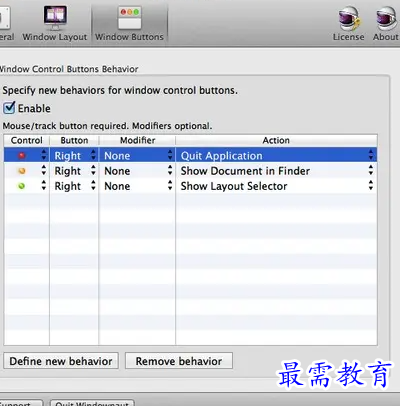Open Modifier dropdown in Quit Application row

[170, 155]
